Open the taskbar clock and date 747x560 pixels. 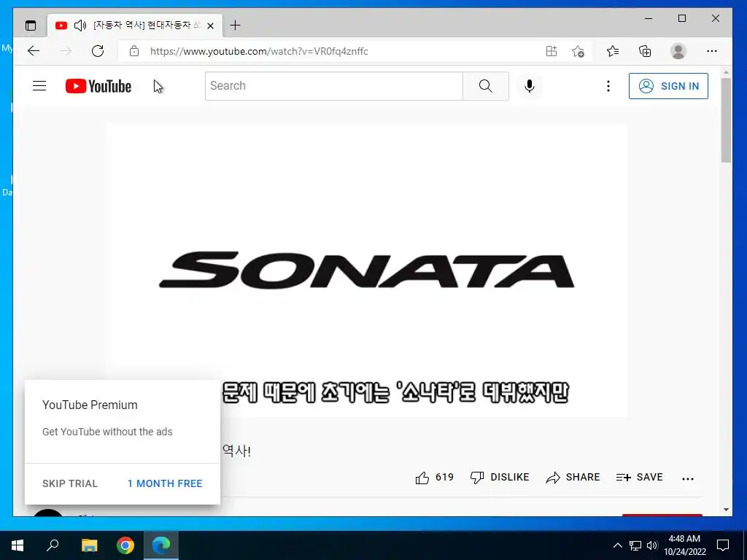click(x=684, y=545)
